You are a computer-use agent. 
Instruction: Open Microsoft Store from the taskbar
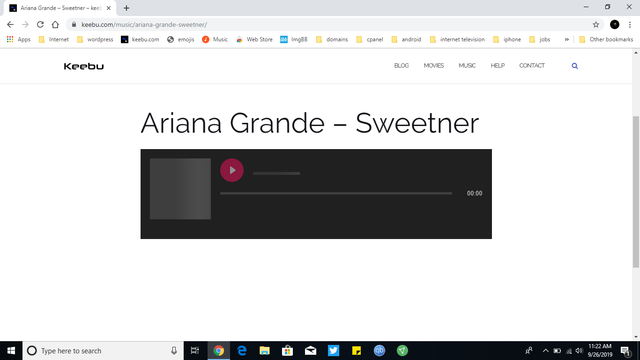point(287,351)
